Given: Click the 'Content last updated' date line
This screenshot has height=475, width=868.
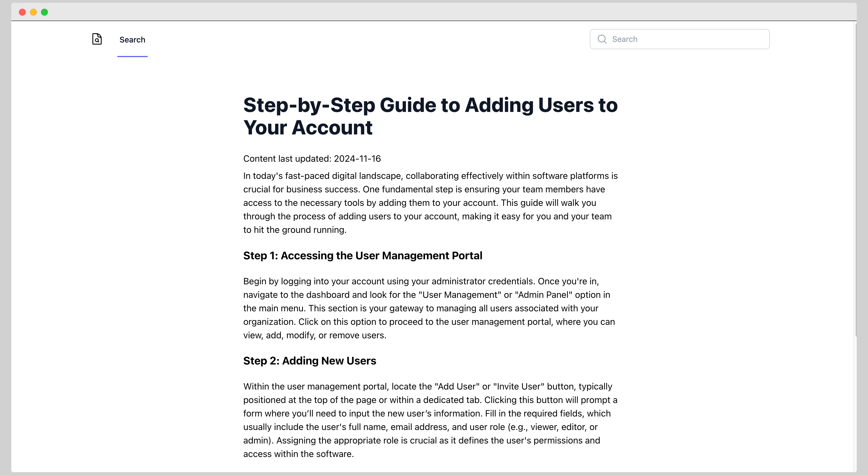Looking at the screenshot, I should 312,159.
